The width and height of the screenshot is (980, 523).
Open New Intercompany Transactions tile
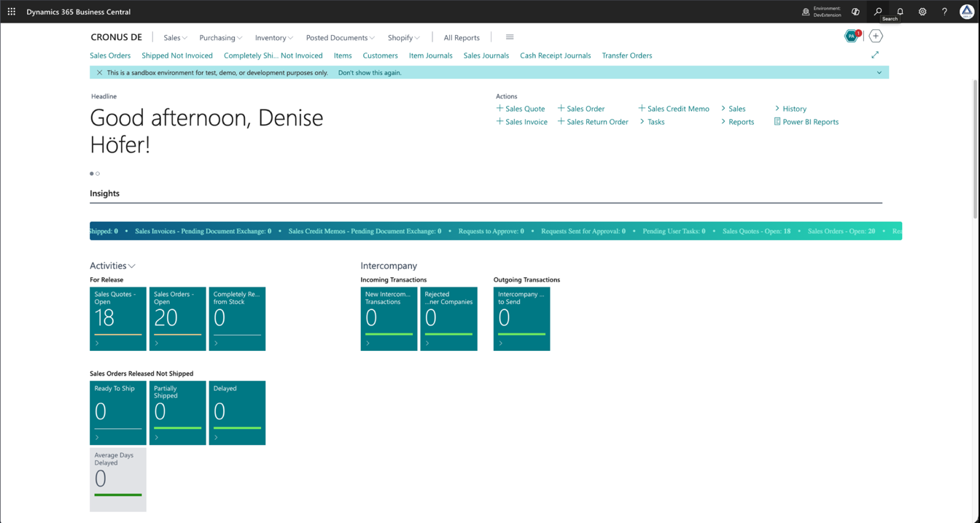pyautogui.click(x=389, y=319)
